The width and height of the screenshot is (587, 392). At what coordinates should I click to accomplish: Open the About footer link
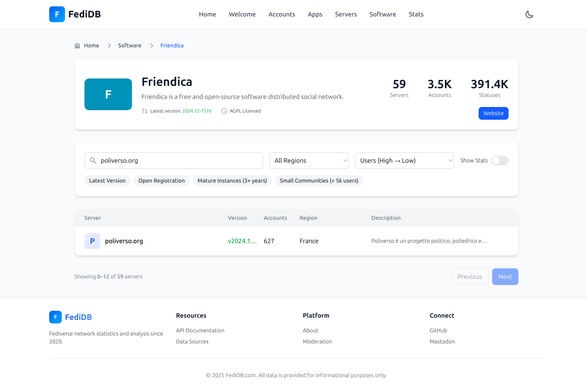(x=310, y=331)
